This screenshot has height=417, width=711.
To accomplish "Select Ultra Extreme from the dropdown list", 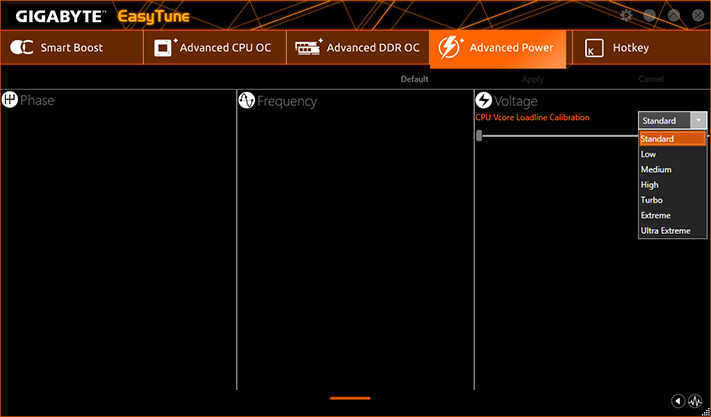I will point(672,231).
